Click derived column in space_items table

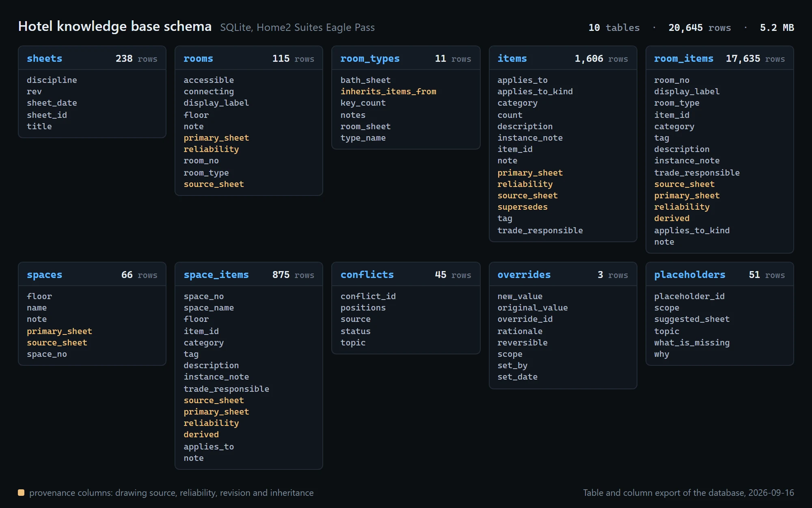201,435
